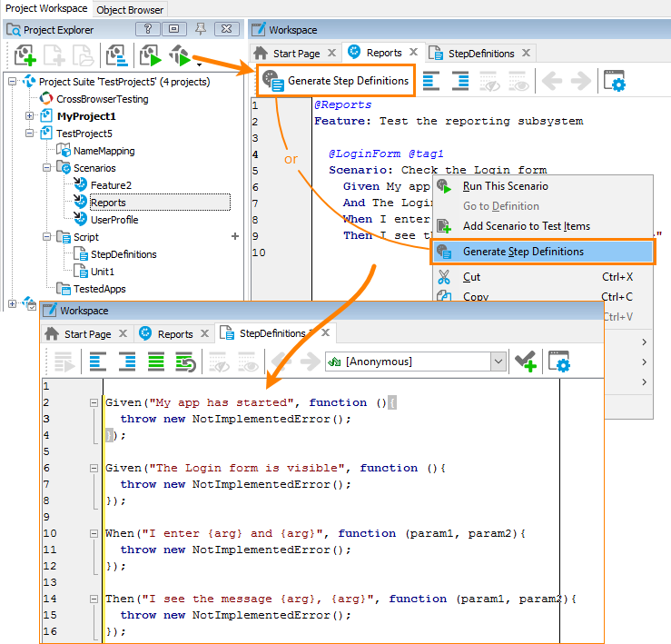Click Run Project icon with green arrow
This screenshot has height=644, width=671.
click(x=149, y=56)
